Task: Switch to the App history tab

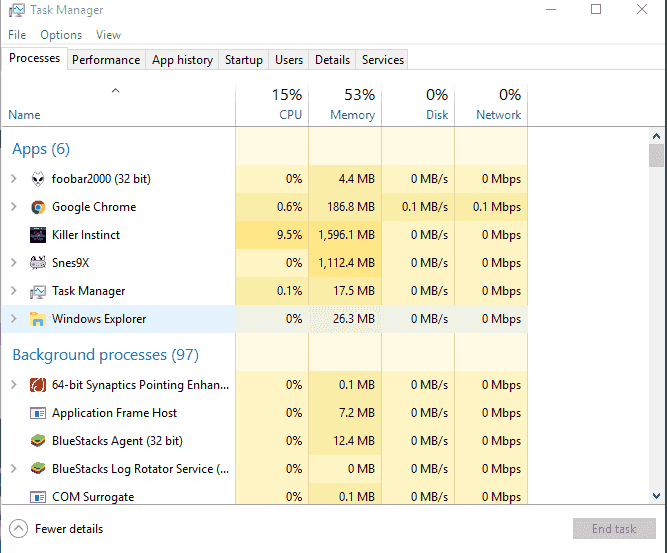Action: pos(182,60)
